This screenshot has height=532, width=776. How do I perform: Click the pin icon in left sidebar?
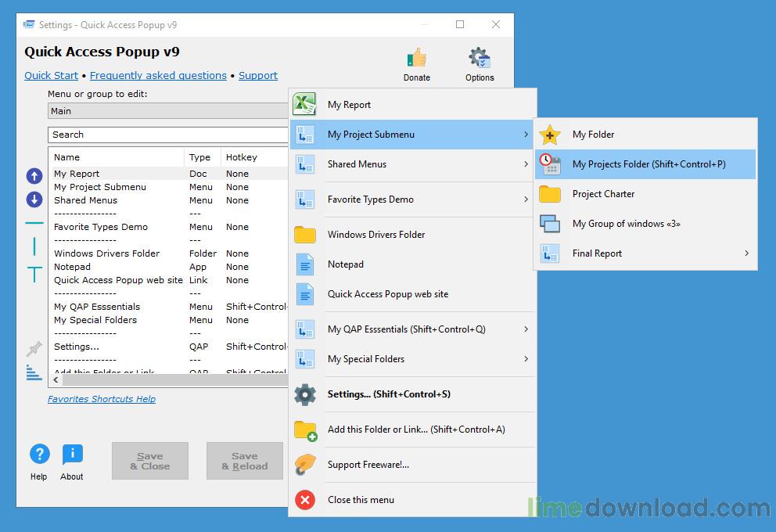[x=34, y=349]
